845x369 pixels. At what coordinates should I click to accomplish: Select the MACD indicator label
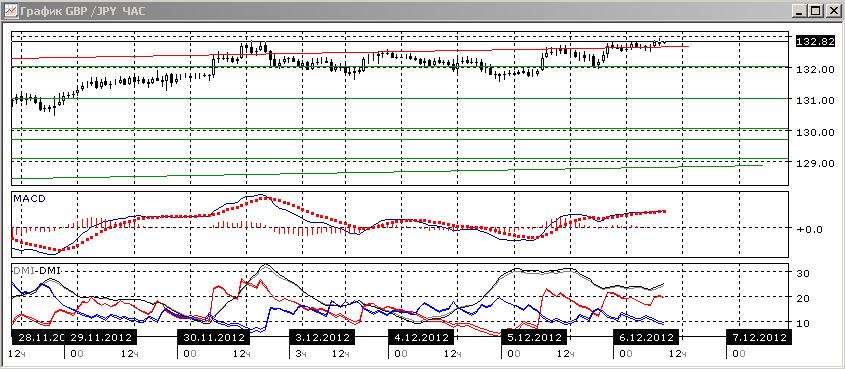tap(29, 199)
